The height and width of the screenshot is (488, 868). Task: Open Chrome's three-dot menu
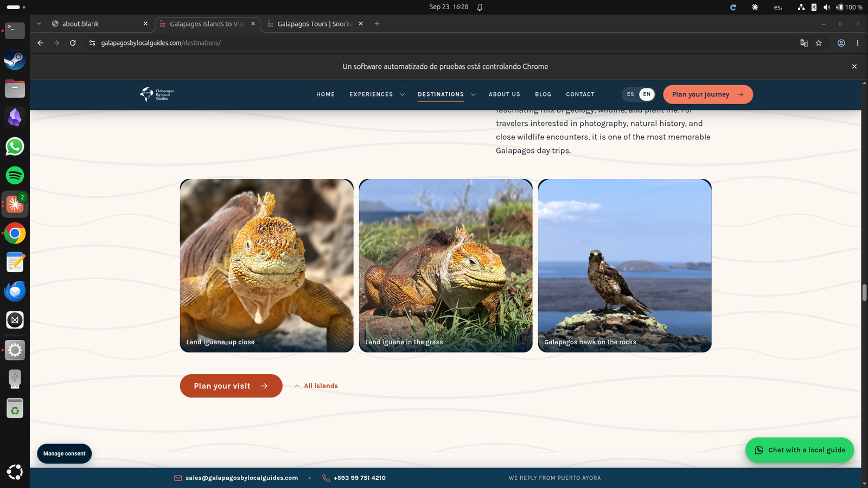(x=857, y=43)
